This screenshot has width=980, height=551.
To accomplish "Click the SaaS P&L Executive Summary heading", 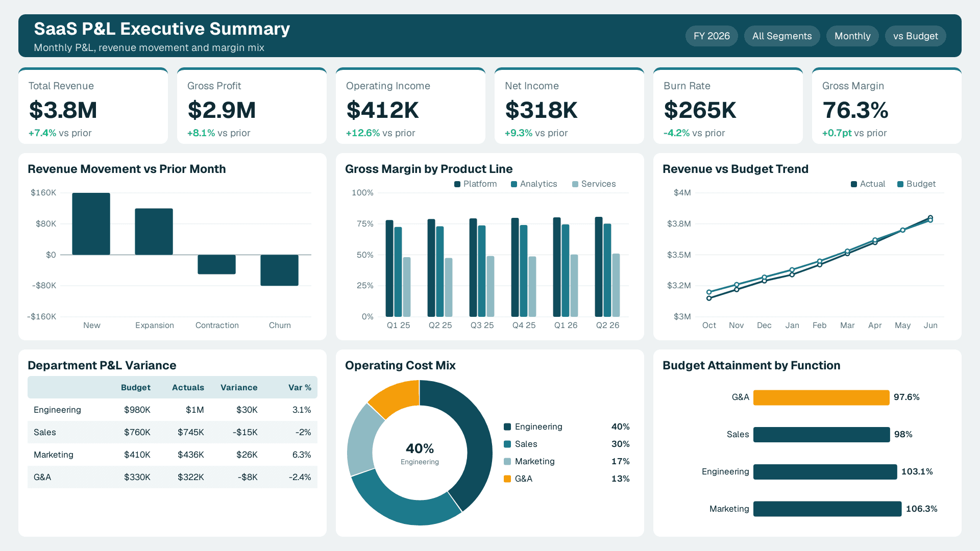I will pyautogui.click(x=162, y=29).
